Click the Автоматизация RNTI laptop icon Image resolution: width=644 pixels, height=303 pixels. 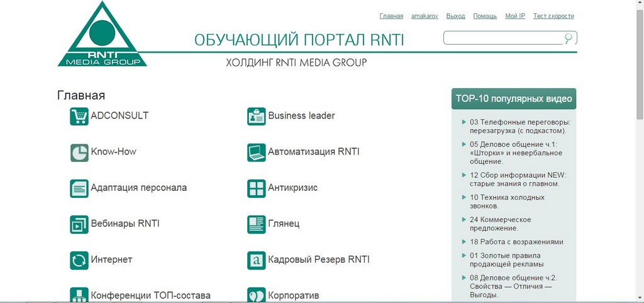257,152
